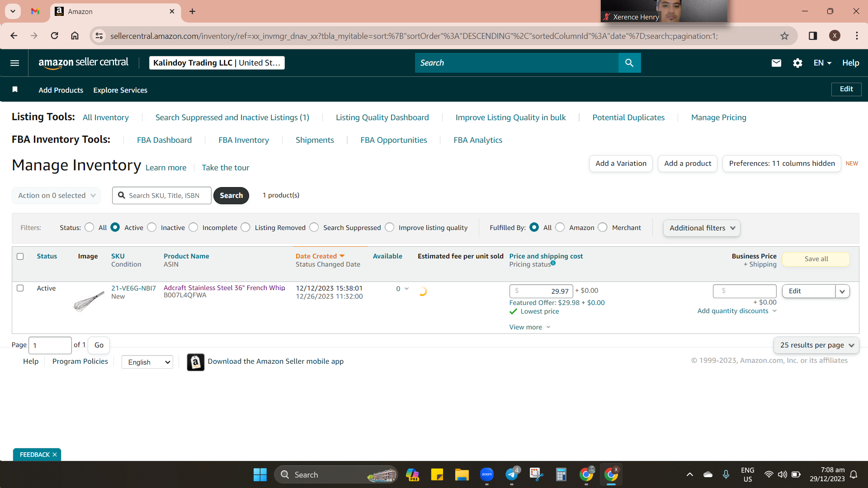Bookmark this page with the star

(784, 36)
